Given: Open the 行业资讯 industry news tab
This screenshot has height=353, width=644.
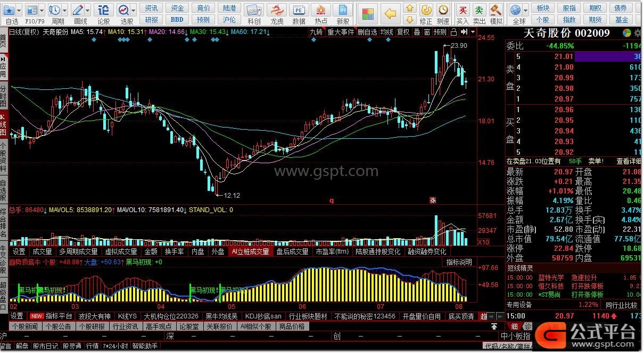Looking at the screenshot, I should 125,326.
